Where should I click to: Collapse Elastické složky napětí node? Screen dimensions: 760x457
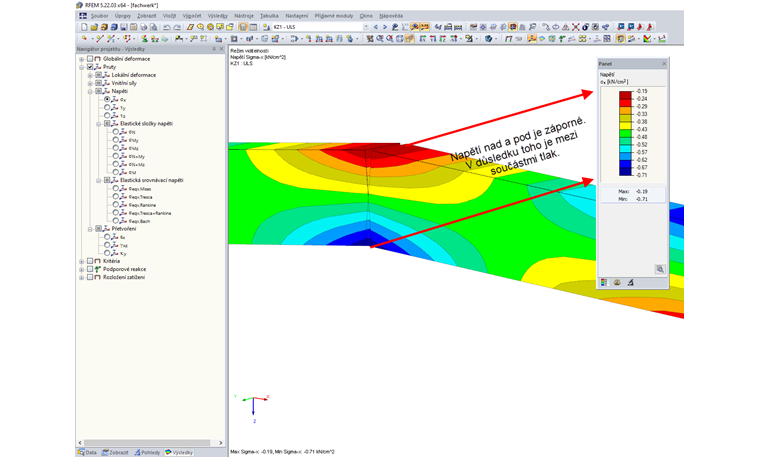click(x=98, y=124)
